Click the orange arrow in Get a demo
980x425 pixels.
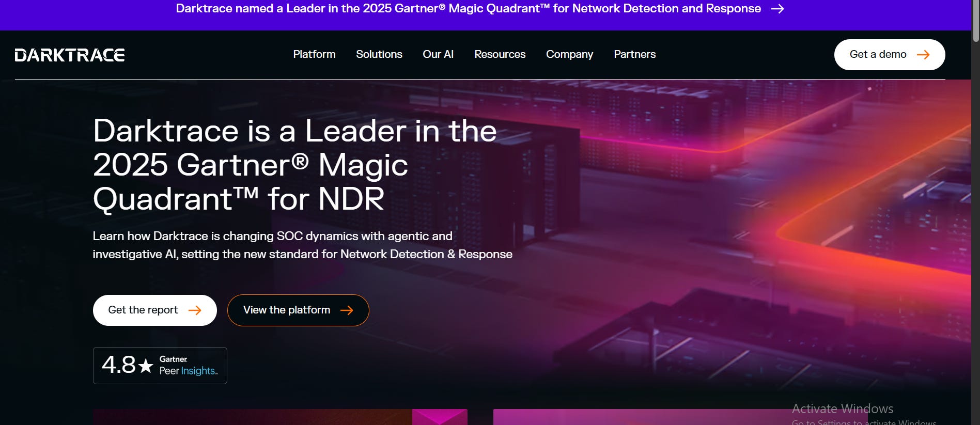[923, 55]
